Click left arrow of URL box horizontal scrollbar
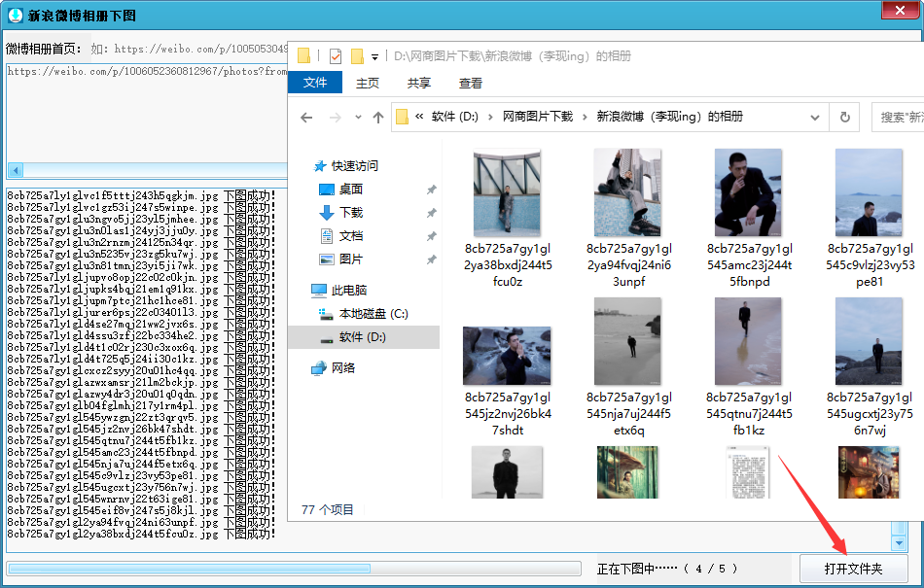924x588 pixels. click(16, 171)
